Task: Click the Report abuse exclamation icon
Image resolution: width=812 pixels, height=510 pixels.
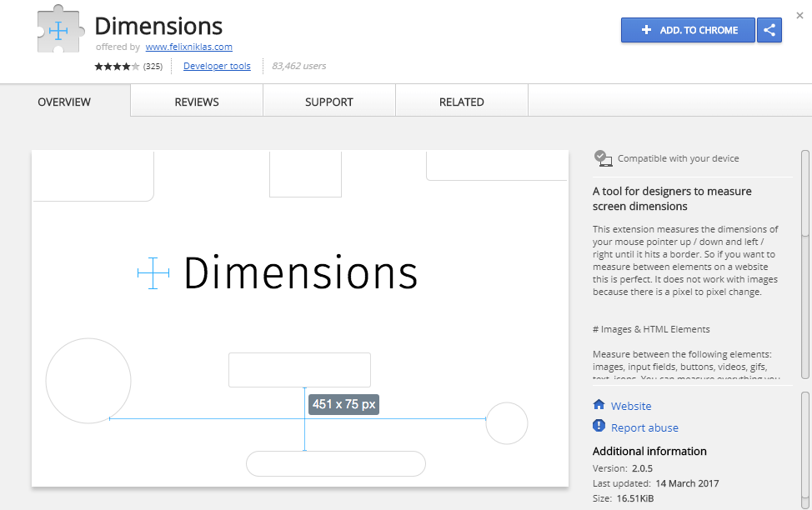Action: coord(598,427)
